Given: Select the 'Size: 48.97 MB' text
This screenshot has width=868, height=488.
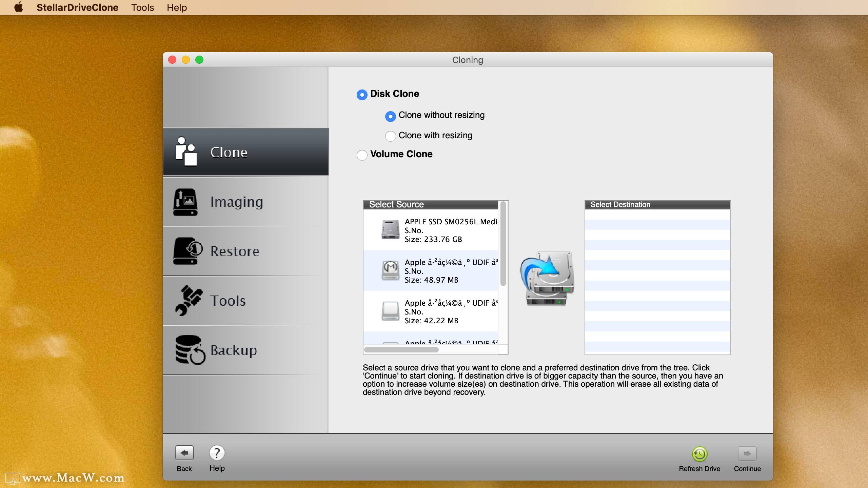Looking at the screenshot, I should pos(431,280).
